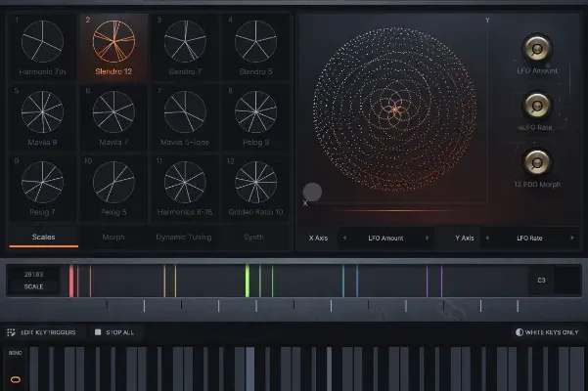This screenshot has width=588, height=391.
Task: Click the Stop All button
Action: (113, 332)
